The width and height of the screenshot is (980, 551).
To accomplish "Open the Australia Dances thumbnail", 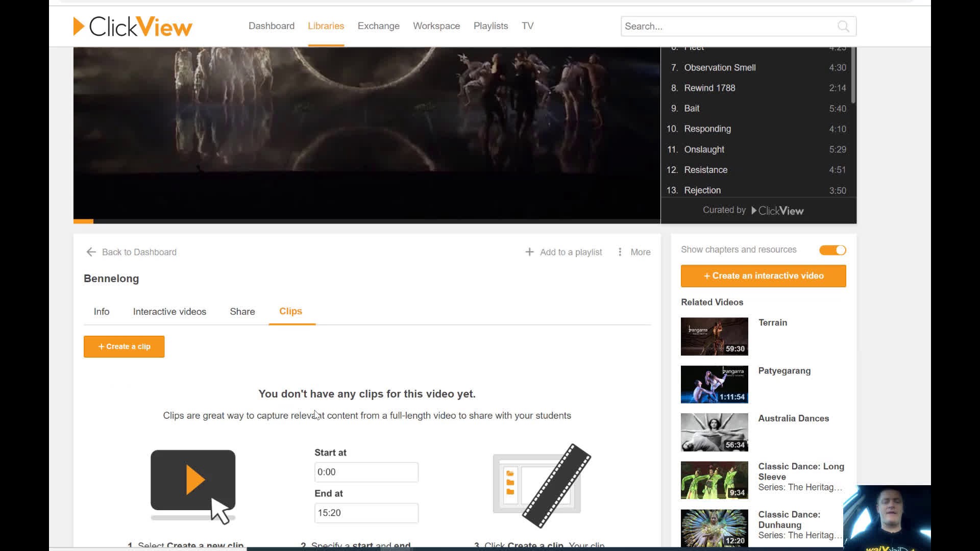I will coord(715,433).
